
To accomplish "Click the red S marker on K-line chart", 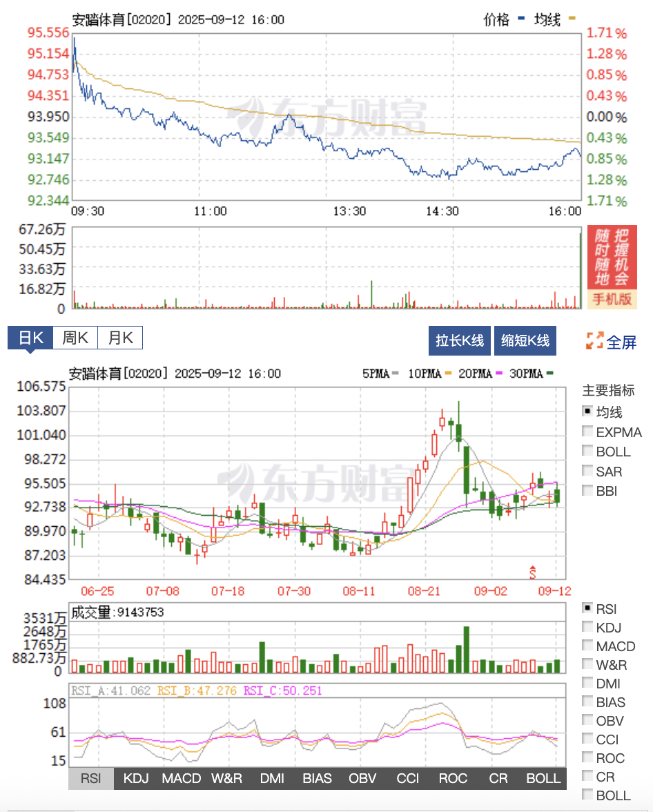I will [x=532, y=572].
